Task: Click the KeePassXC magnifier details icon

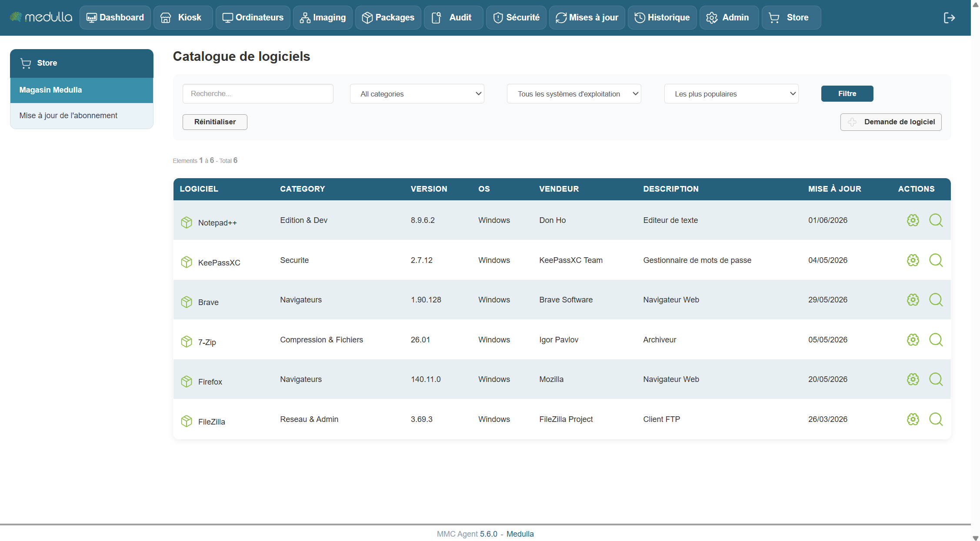Action: click(x=936, y=260)
